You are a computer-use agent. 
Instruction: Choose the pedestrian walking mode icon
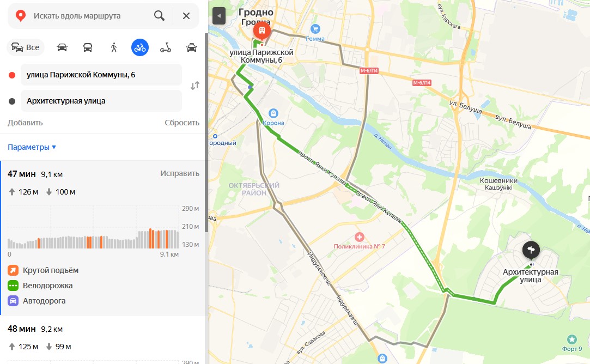tap(114, 47)
